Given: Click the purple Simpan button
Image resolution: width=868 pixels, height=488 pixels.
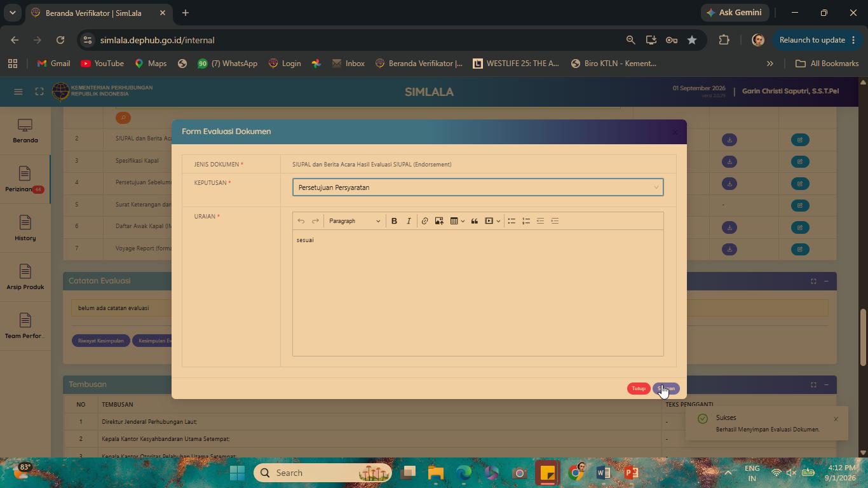Looking at the screenshot, I should 666,389.
